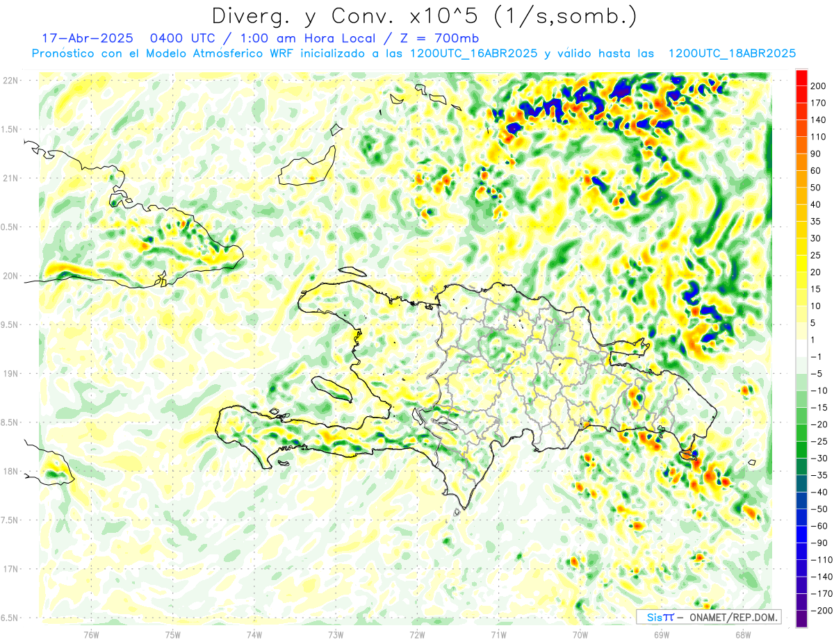Click the "17N" latitude label
This screenshot has width=834, height=644.
pyautogui.click(x=10, y=568)
